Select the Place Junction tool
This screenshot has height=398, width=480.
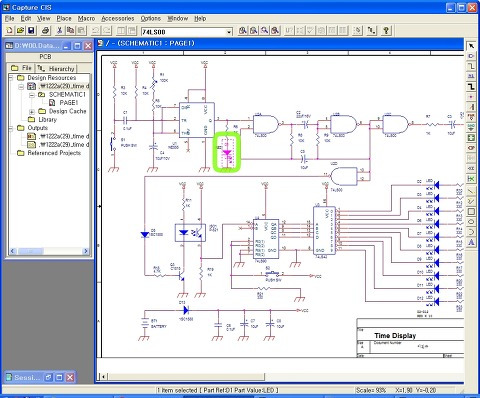coord(471,97)
